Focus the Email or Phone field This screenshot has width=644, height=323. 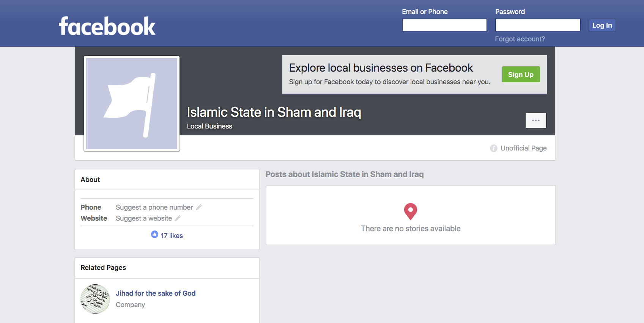pyautogui.click(x=444, y=25)
